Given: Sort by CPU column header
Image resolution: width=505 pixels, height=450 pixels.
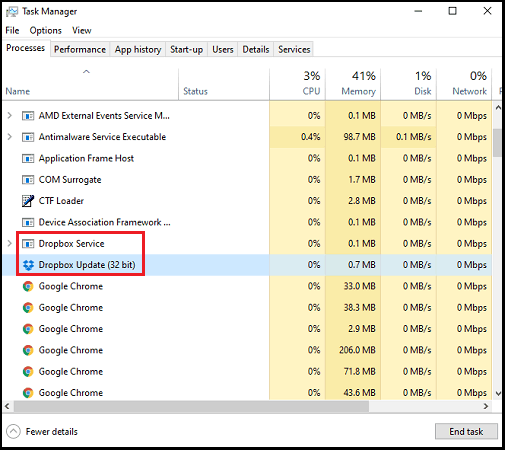Looking at the screenshot, I should coord(297,84).
